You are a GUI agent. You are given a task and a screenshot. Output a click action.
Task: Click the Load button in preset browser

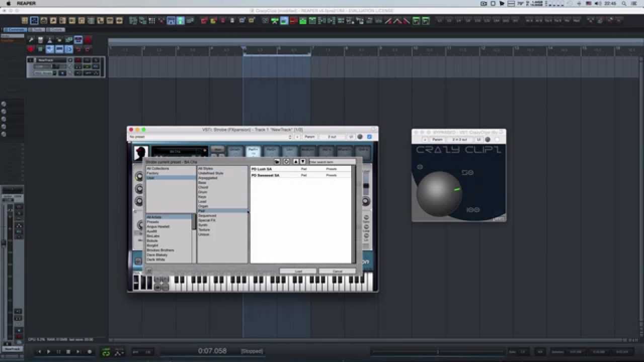(298, 271)
